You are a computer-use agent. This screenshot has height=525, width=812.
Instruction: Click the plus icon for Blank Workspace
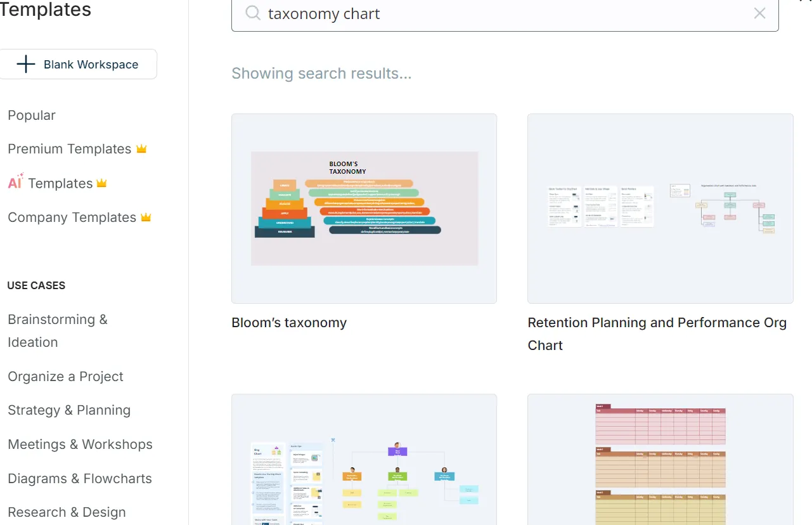pos(26,64)
